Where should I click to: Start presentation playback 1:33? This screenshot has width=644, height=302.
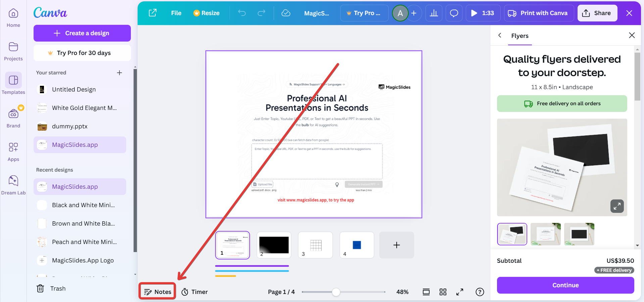(x=483, y=13)
